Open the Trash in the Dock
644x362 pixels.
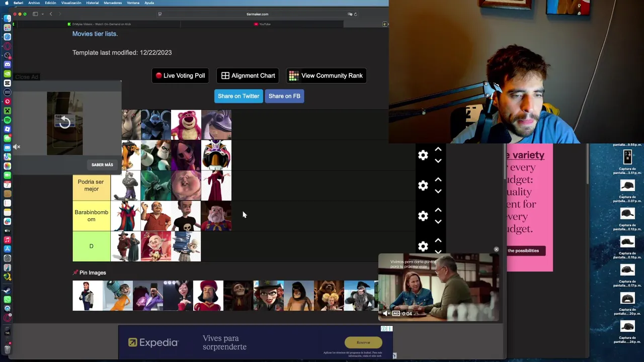(x=7, y=349)
